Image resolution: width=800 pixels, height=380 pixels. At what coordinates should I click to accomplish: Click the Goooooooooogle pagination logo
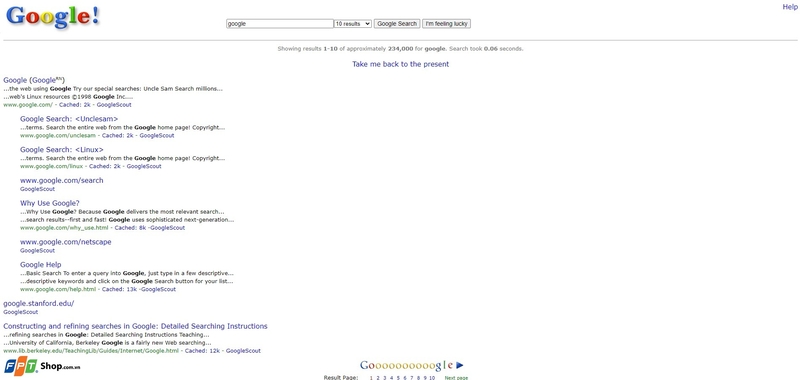pyautogui.click(x=407, y=365)
